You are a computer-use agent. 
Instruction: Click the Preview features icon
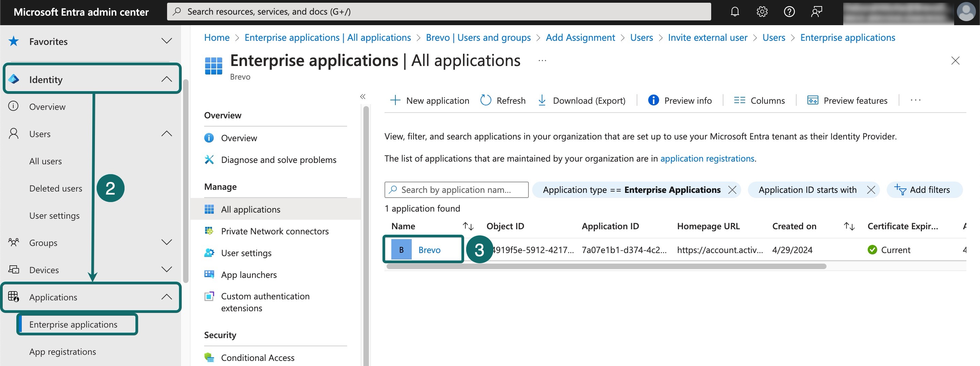coord(813,100)
